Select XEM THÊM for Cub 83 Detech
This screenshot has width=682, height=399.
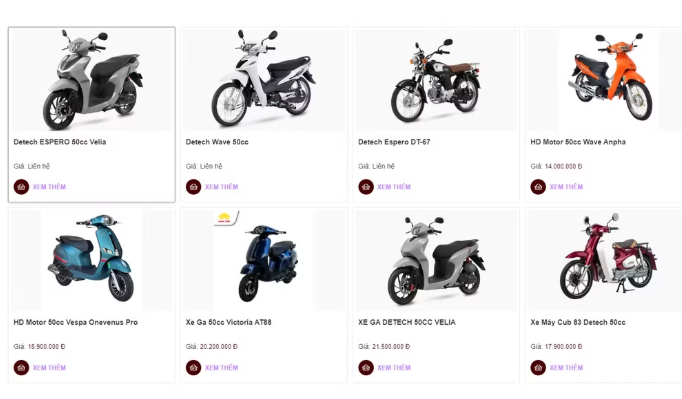pos(566,367)
